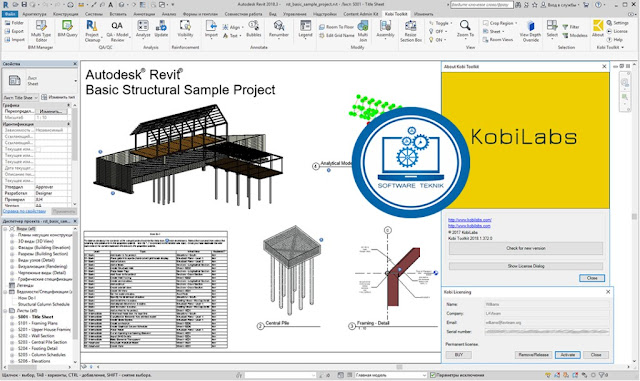The height and width of the screenshot is (381, 640).
Task: Click the Check for new version button
Action: [x=526, y=248]
